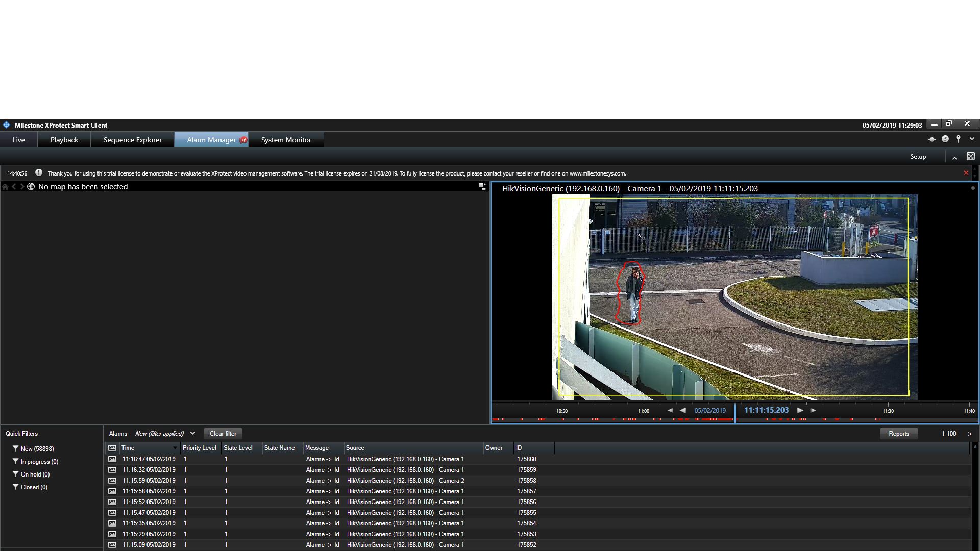Click the Setup button

click(918, 157)
